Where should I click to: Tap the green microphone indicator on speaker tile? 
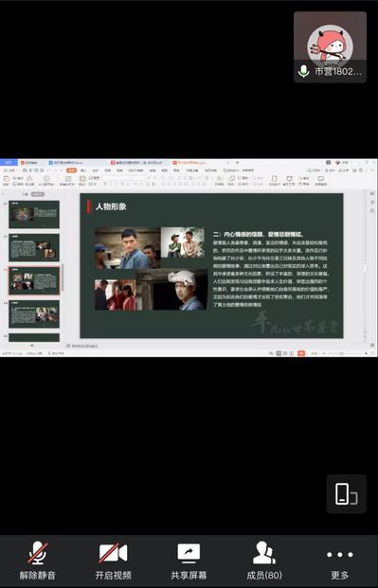(303, 71)
